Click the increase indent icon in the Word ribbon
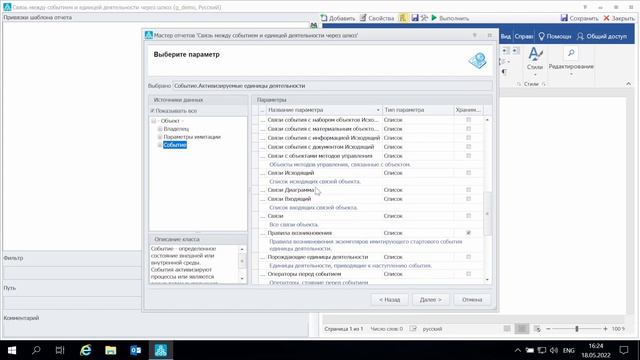Viewport: 640px width, 360px height. point(516,51)
